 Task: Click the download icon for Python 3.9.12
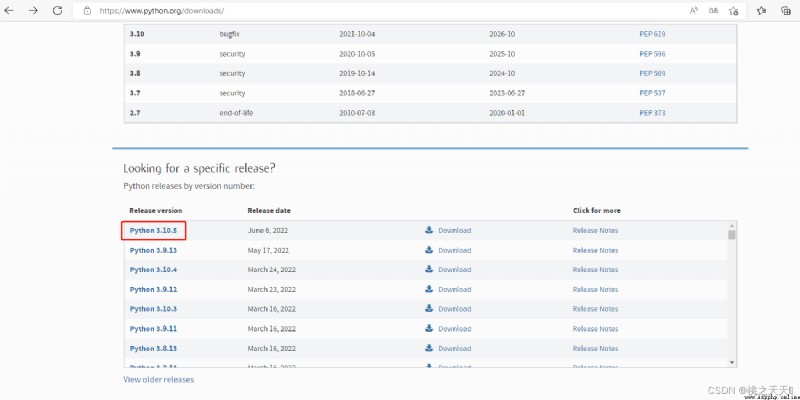click(x=429, y=289)
